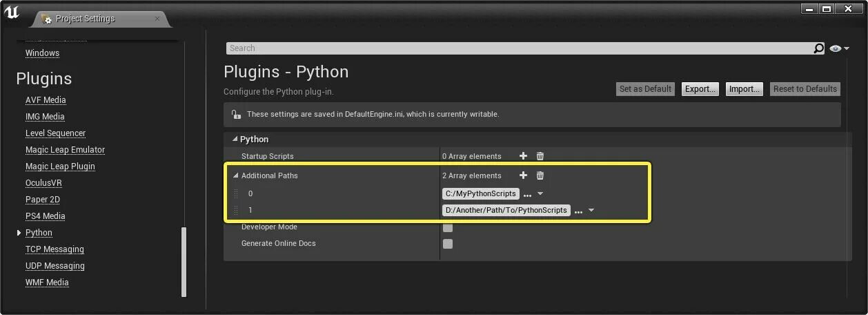The height and width of the screenshot is (315, 868).
Task: Click the search magnifier icon
Action: click(818, 48)
